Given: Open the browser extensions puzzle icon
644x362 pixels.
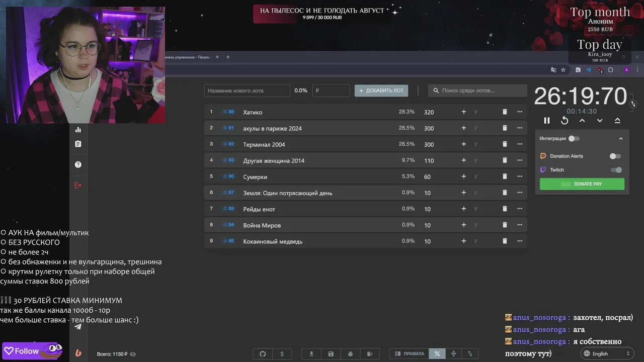Looking at the screenshot, I should tap(611, 70).
